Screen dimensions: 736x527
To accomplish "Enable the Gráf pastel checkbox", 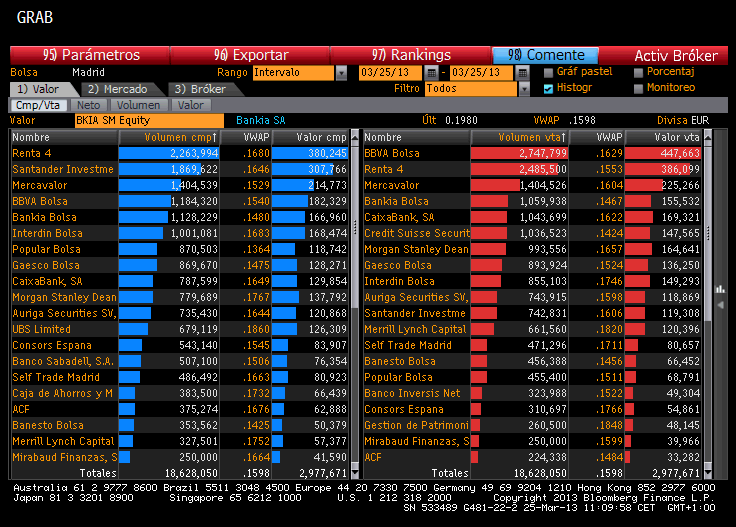I will coord(548,73).
